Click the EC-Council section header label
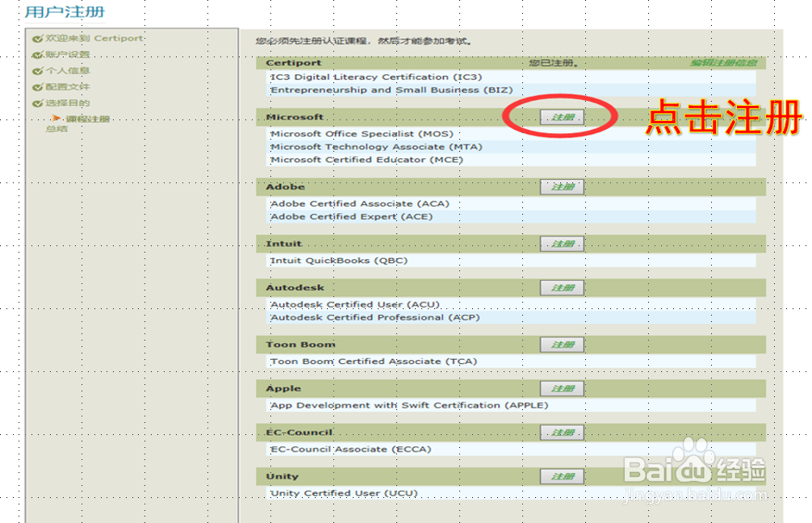Image resolution: width=812 pixels, height=523 pixels. [299, 433]
